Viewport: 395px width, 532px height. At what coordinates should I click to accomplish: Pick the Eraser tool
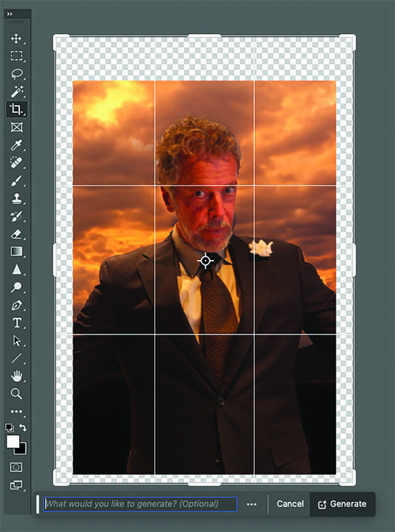16,233
